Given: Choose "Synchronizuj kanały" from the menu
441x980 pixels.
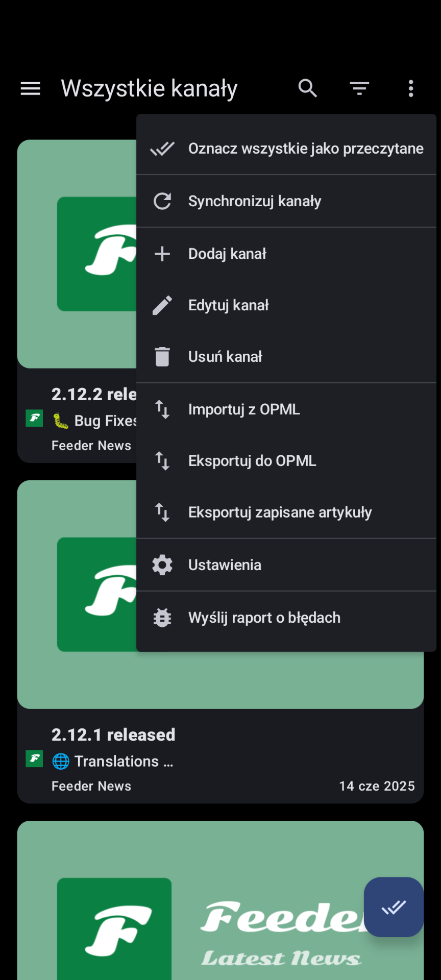Looking at the screenshot, I should [x=254, y=201].
